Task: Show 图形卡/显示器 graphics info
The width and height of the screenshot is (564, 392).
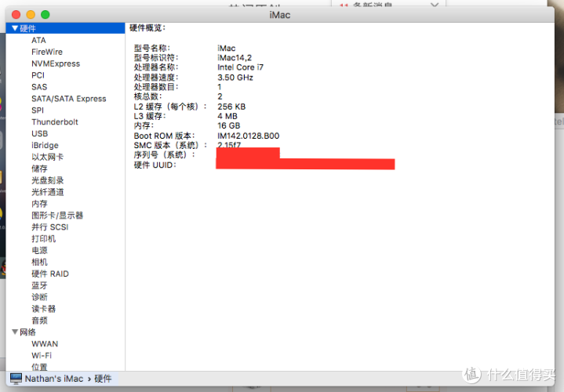Action: pos(57,216)
